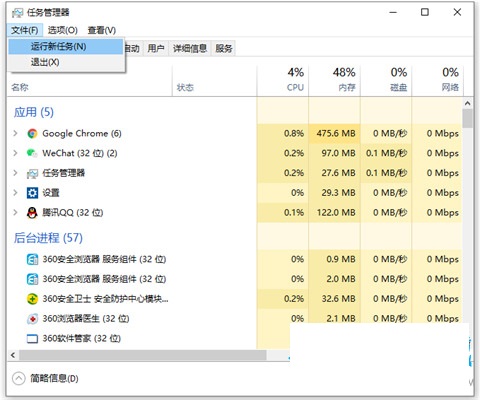Click the 32.6 MB memory value
The height and width of the screenshot is (400, 480).
point(338,299)
